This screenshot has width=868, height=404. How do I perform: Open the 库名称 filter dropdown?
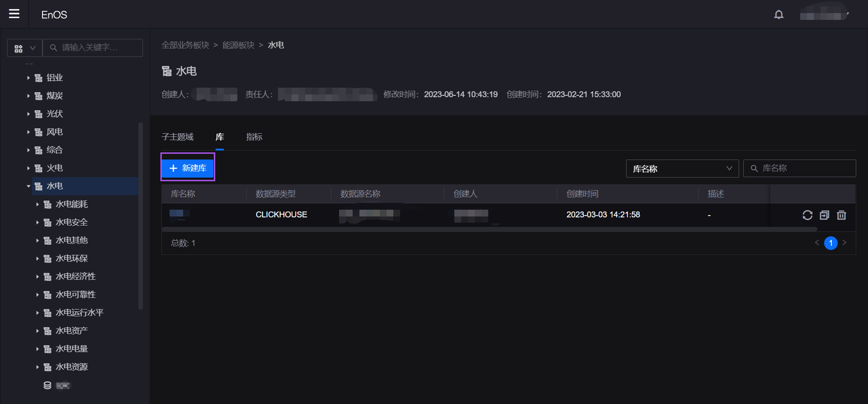(682, 168)
